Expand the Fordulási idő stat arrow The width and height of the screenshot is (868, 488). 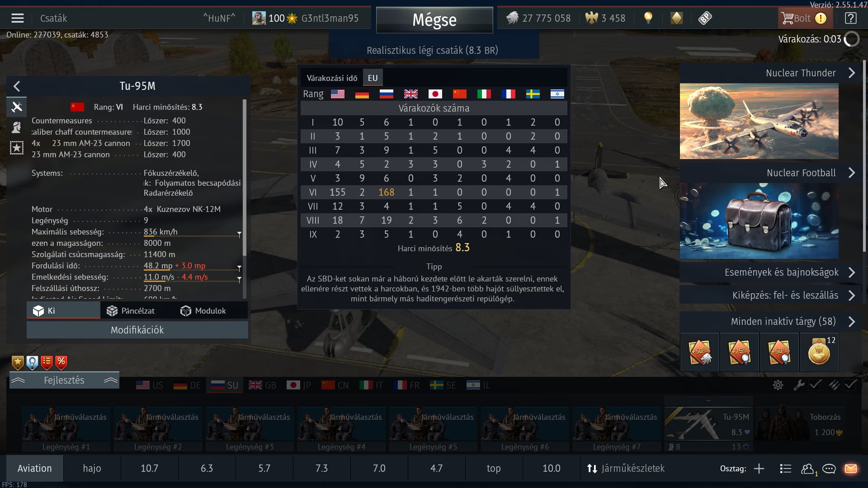(239, 267)
